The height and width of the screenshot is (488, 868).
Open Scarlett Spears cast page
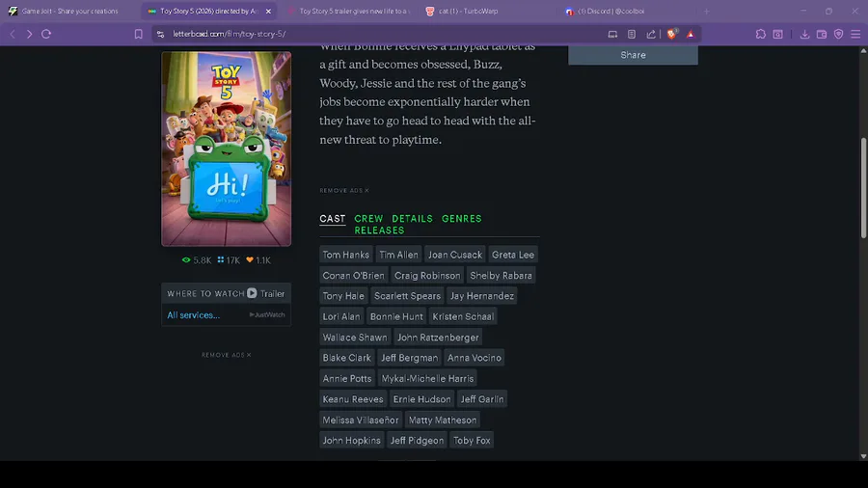pyautogui.click(x=407, y=295)
